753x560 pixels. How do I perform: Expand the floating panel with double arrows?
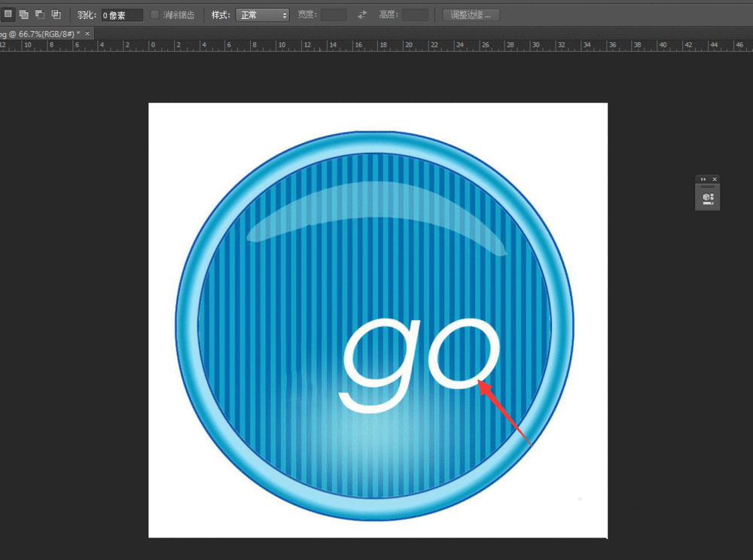(703, 179)
